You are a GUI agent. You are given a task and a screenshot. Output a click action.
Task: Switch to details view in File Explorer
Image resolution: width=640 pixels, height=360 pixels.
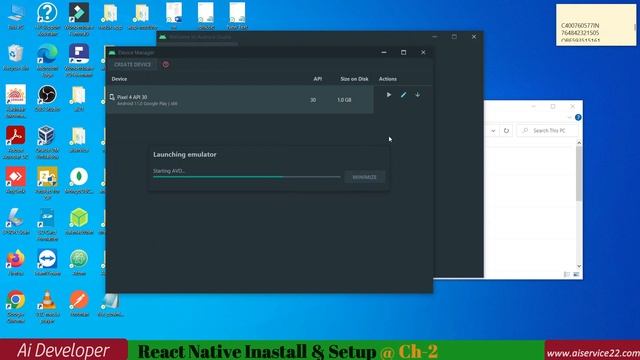point(567,275)
